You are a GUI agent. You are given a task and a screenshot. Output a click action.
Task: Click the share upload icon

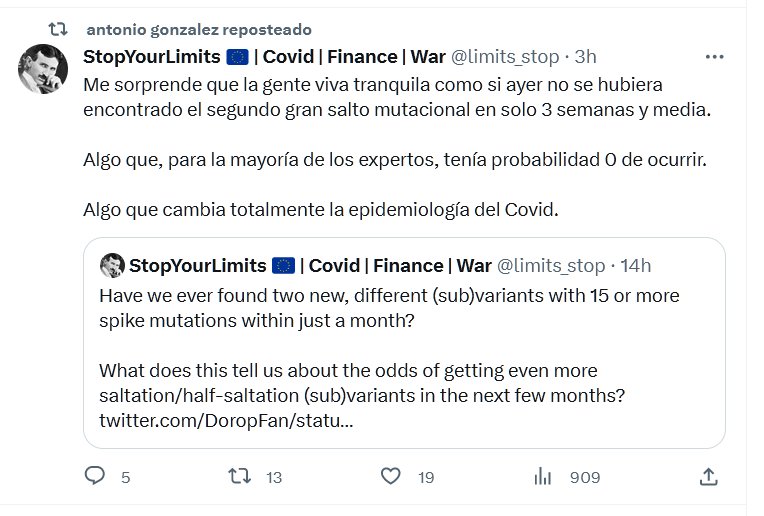click(x=708, y=477)
